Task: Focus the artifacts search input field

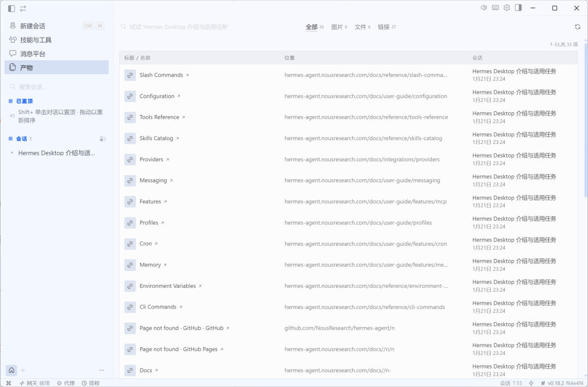Action: (x=179, y=27)
